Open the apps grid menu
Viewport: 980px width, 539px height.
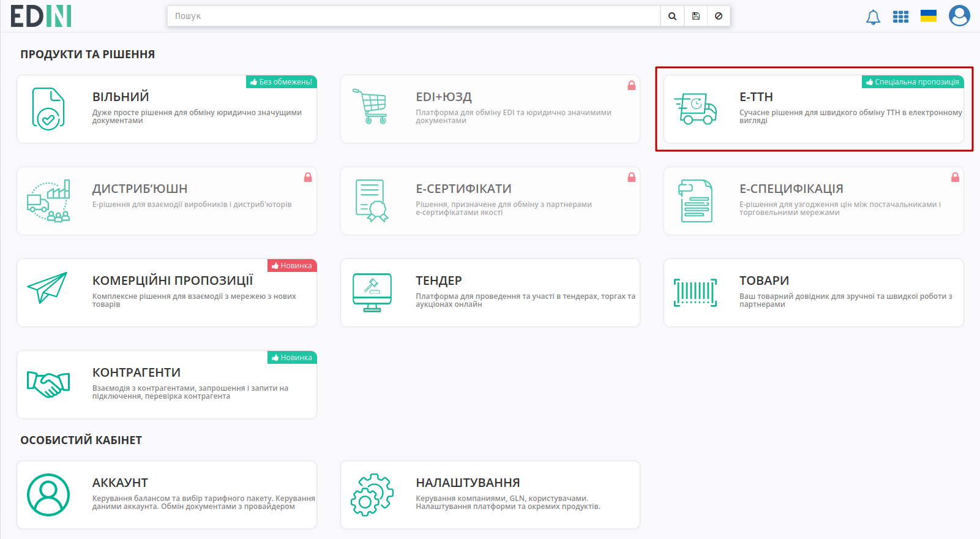pyautogui.click(x=900, y=17)
